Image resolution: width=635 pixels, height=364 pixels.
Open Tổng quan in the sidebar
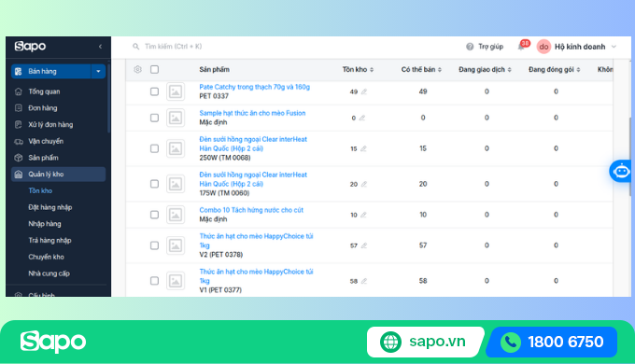coord(44,91)
